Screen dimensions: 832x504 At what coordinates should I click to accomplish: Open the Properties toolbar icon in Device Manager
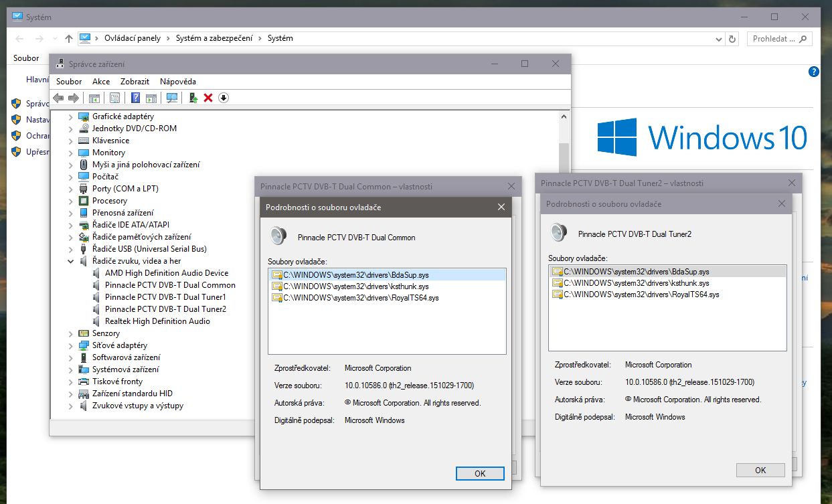click(x=115, y=98)
